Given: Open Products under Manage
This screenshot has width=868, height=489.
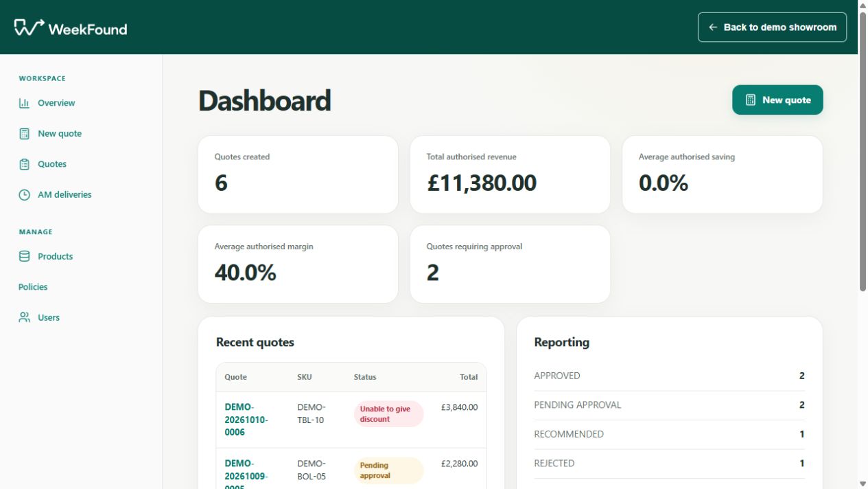Looking at the screenshot, I should pos(55,256).
